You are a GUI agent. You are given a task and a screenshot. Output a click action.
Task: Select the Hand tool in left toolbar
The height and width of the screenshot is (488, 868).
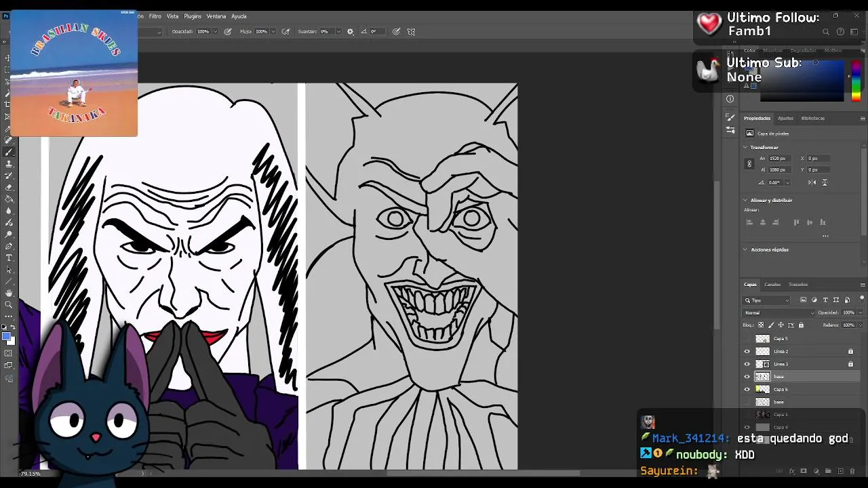tap(9, 293)
